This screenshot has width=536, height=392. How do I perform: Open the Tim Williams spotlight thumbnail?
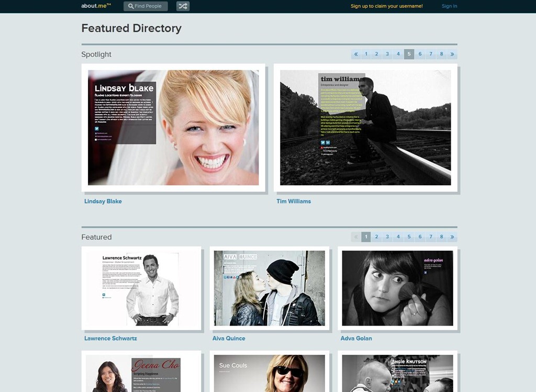tap(365, 128)
